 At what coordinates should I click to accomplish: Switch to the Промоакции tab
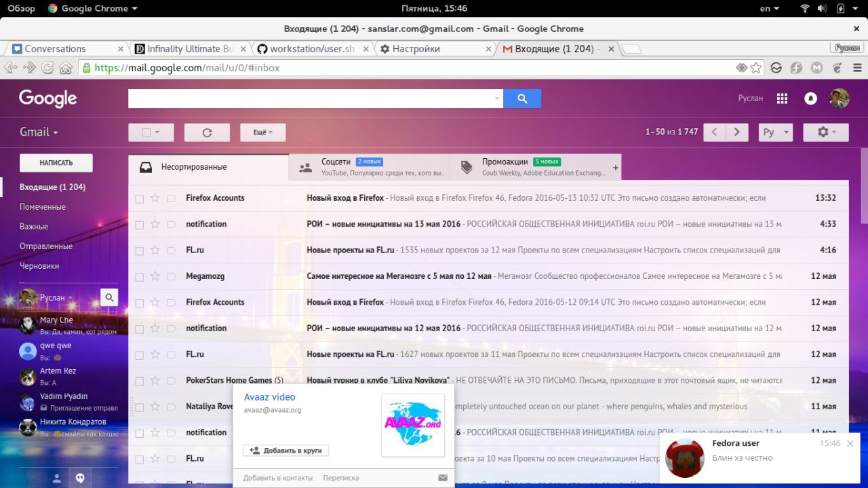coord(530,167)
